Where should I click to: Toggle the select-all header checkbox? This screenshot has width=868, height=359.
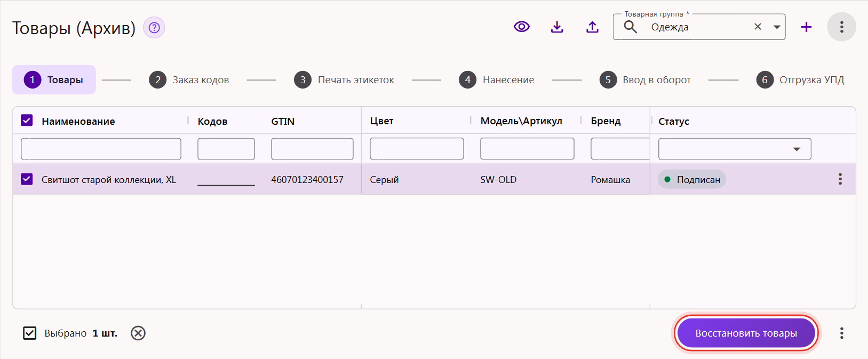click(27, 121)
